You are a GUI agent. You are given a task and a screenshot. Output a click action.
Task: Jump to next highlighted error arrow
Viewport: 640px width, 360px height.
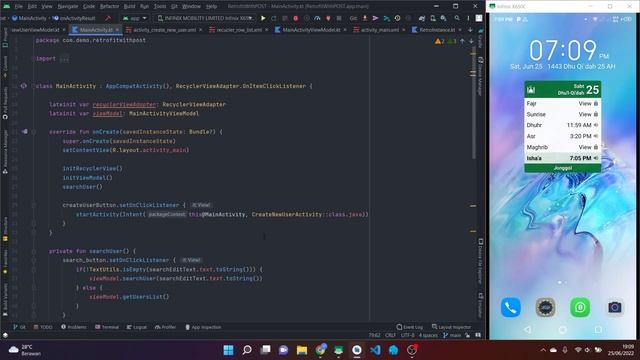471,41
